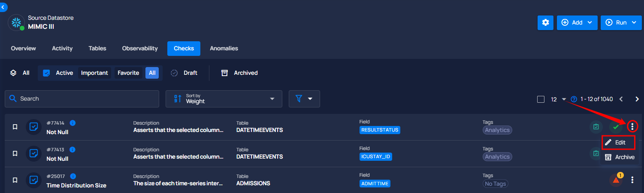Open the page size 12 dropdown
This screenshot has height=193, width=644.
pos(559,99)
